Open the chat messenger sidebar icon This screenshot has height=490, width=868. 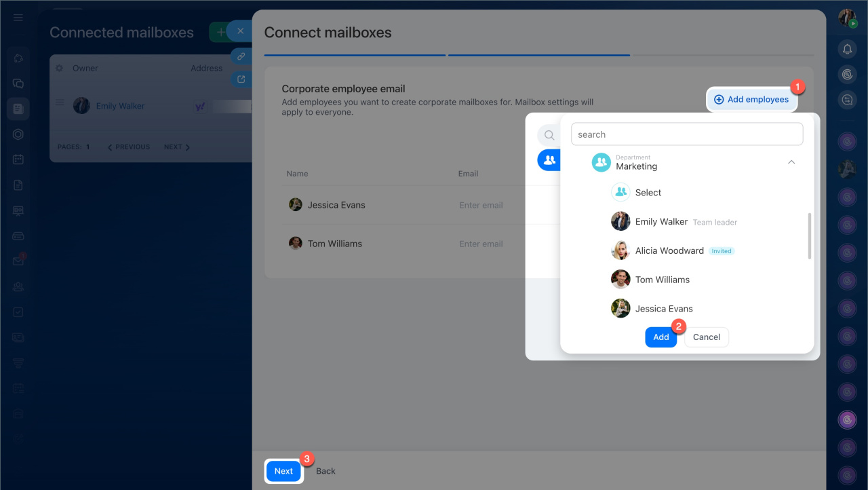(18, 83)
